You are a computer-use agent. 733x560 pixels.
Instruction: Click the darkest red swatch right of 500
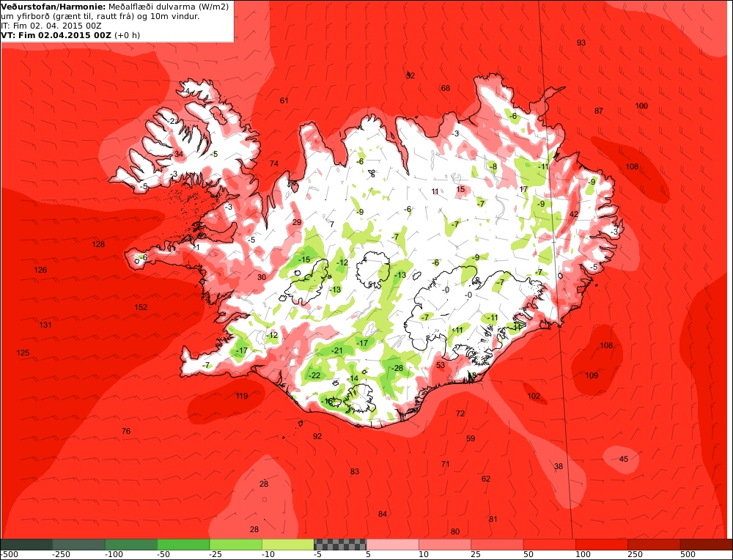coord(707,544)
